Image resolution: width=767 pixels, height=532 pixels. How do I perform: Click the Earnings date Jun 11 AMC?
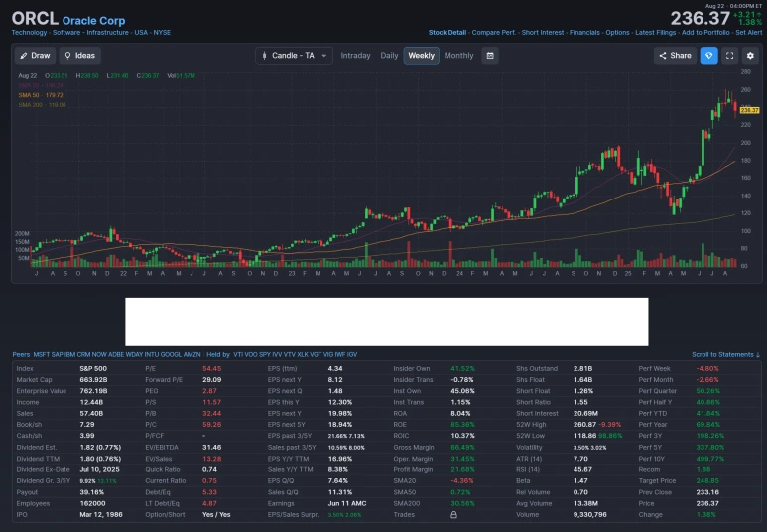coord(347,503)
